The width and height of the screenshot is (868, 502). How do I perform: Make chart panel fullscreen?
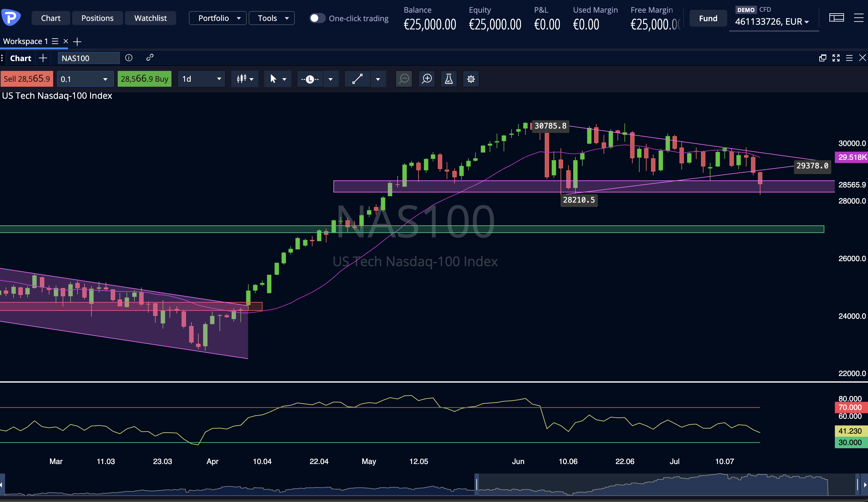tap(836, 58)
